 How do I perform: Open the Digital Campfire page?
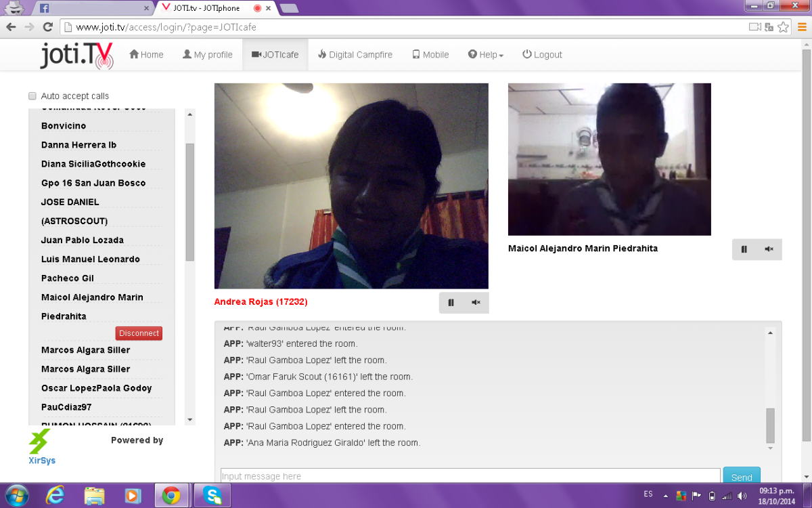(355, 55)
